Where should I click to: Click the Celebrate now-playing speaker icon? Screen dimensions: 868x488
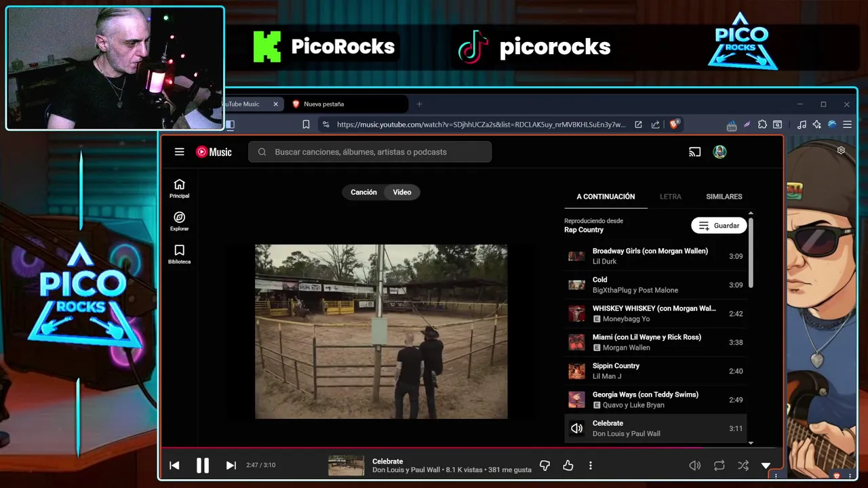[576, 428]
